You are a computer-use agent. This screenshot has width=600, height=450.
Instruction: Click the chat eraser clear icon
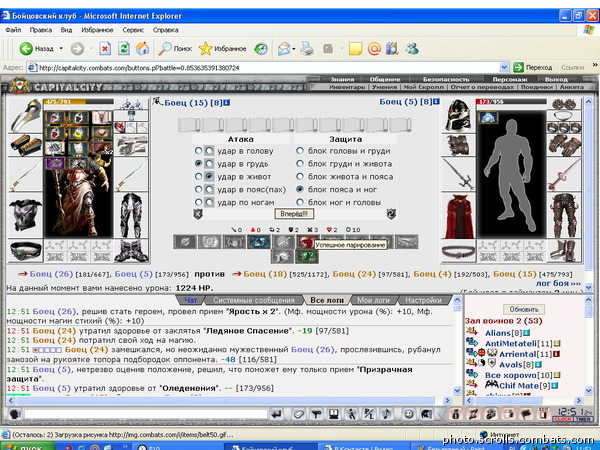coord(298,414)
